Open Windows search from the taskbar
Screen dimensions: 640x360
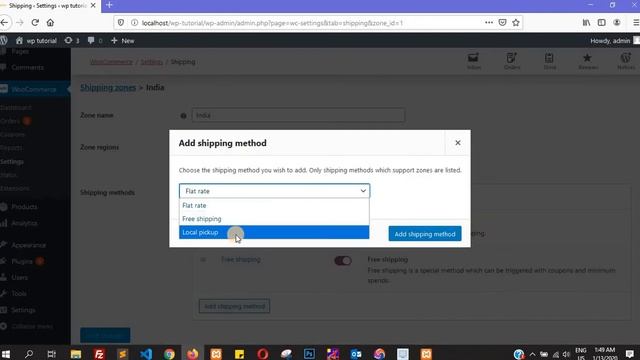29,354
